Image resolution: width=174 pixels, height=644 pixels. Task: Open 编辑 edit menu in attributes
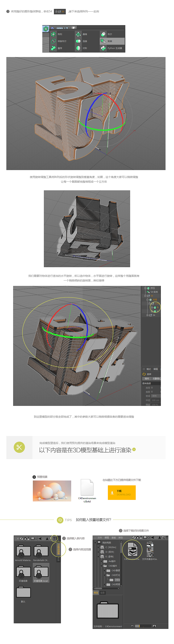coord(155,369)
